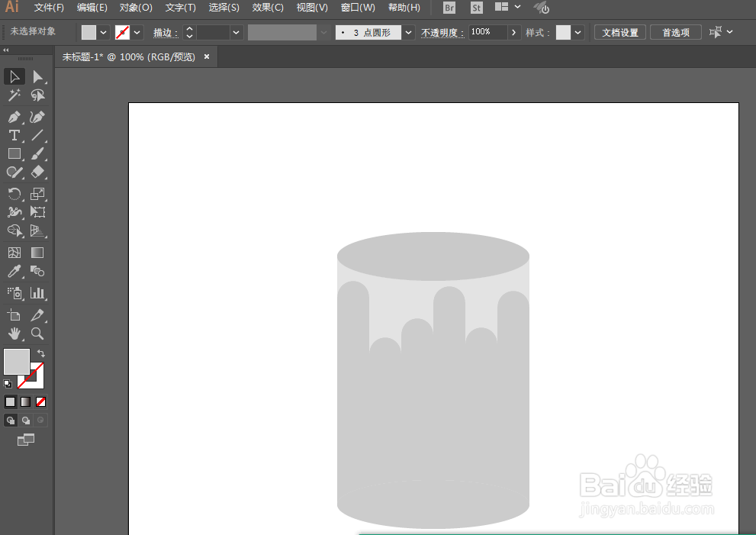Select the Rectangle tool
This screenshot has height=535, width=756.
click(14, 153)
